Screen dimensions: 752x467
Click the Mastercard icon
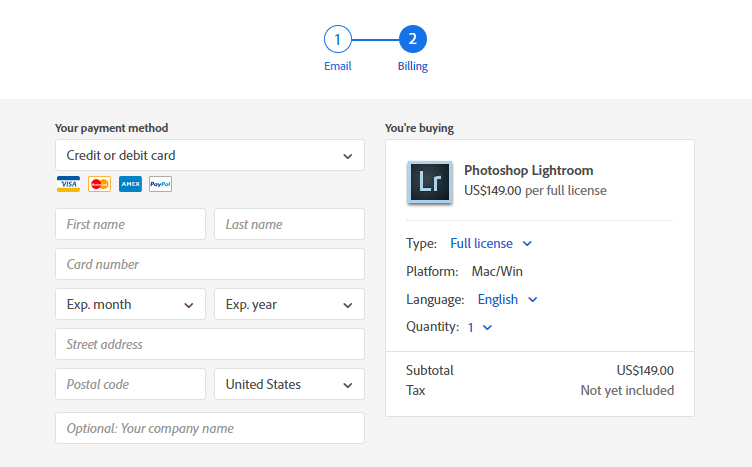[x=99, y=184]
